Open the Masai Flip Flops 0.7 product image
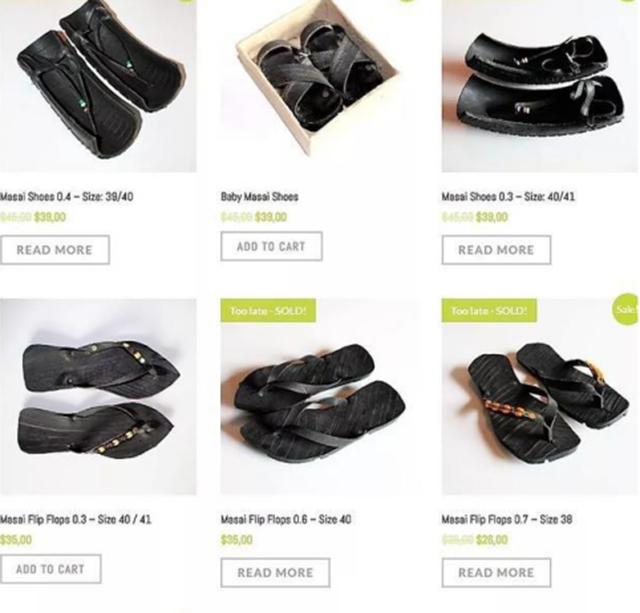Screen dimensions: 640x613 point(540,397)
